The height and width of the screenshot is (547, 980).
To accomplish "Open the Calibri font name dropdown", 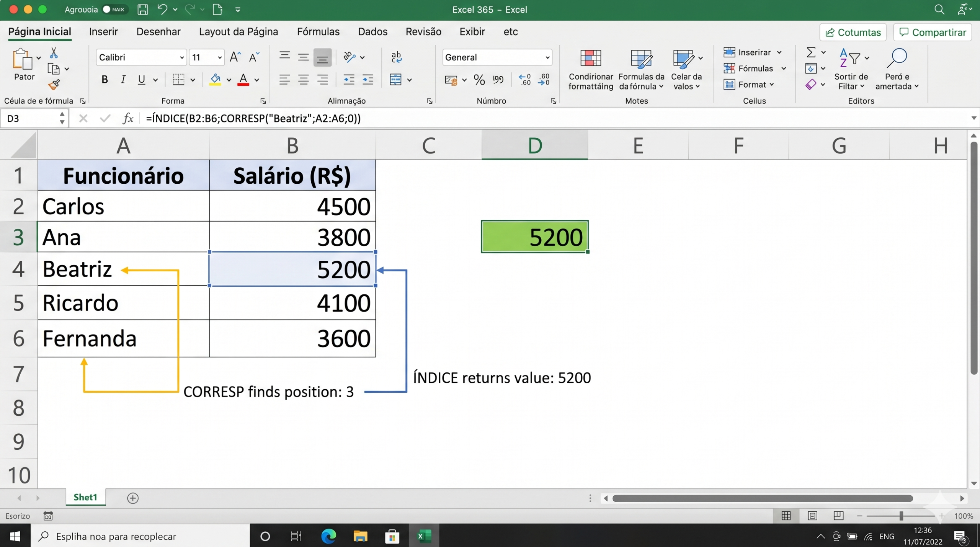I will [141, 57].
